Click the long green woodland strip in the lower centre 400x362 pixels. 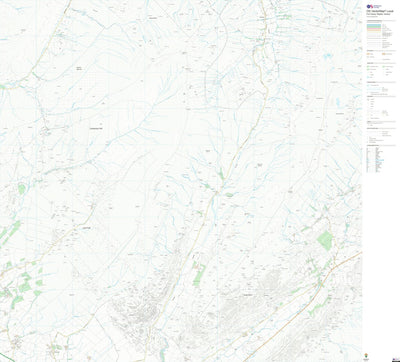[199, 274]
